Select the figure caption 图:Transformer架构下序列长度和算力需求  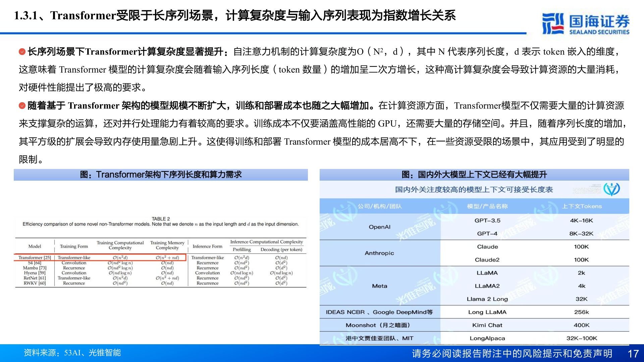point(161,175)
